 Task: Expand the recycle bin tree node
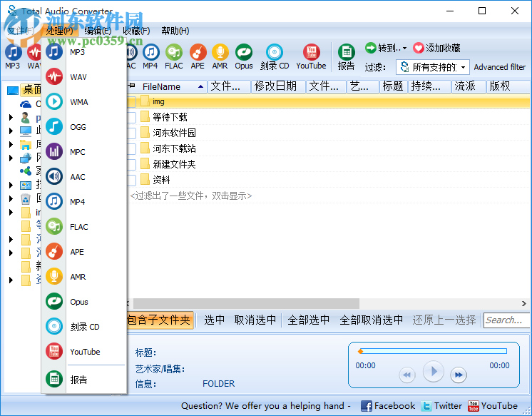[11, 198]
